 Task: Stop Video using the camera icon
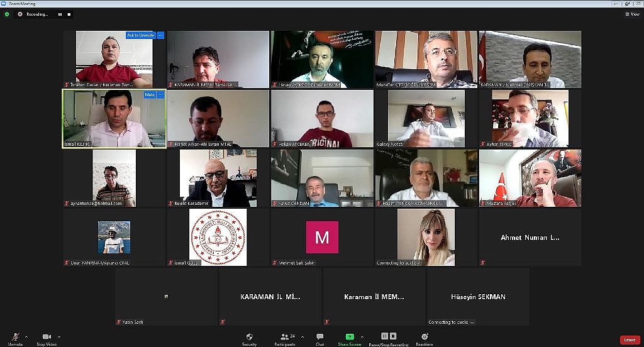pos(47,337)
